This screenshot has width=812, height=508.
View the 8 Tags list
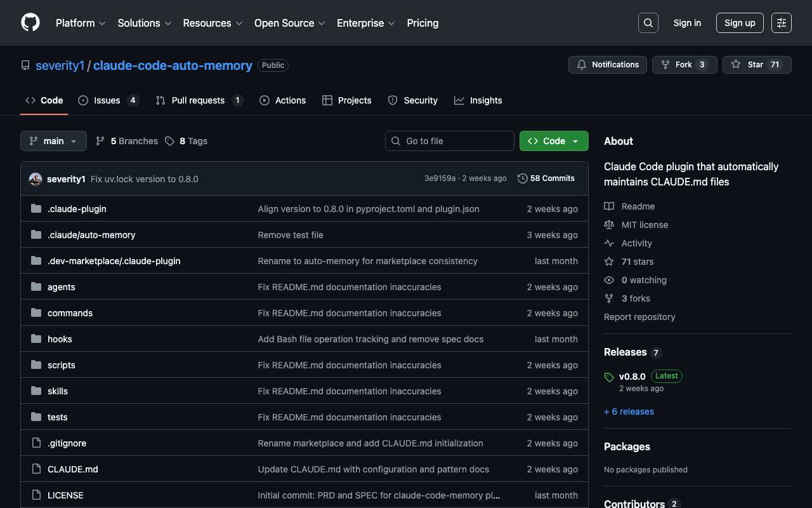tap(187, 141)
